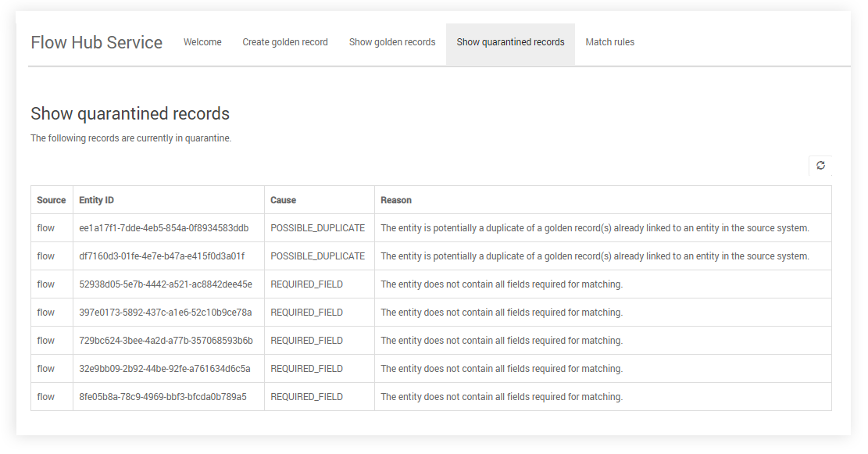Screen dimensions: 868x454
Task: Select the currently active Show quarantined records tab
Action: tap(510, 42)
